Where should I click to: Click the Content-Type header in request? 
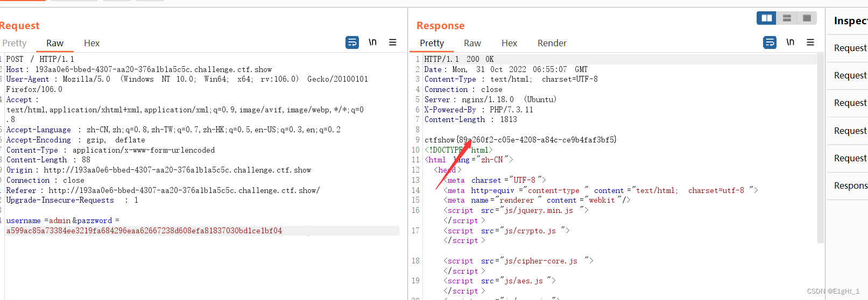110,150
